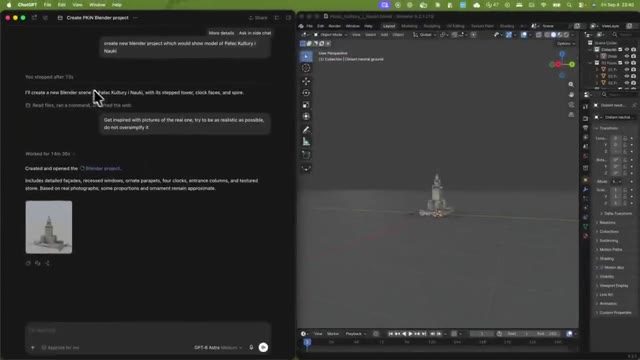Open the viewport Add menu
This screenshot has height=360, width=640.
384,35
